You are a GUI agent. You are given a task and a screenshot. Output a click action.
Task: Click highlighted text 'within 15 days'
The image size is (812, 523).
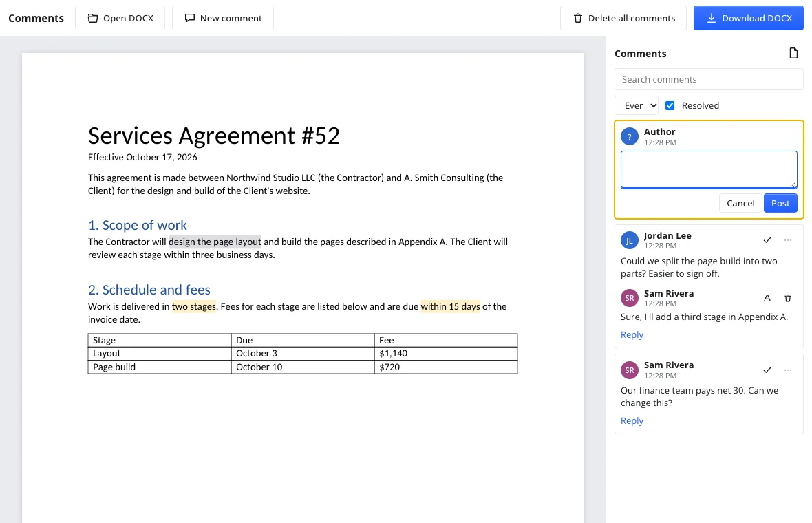pos(450,306)
